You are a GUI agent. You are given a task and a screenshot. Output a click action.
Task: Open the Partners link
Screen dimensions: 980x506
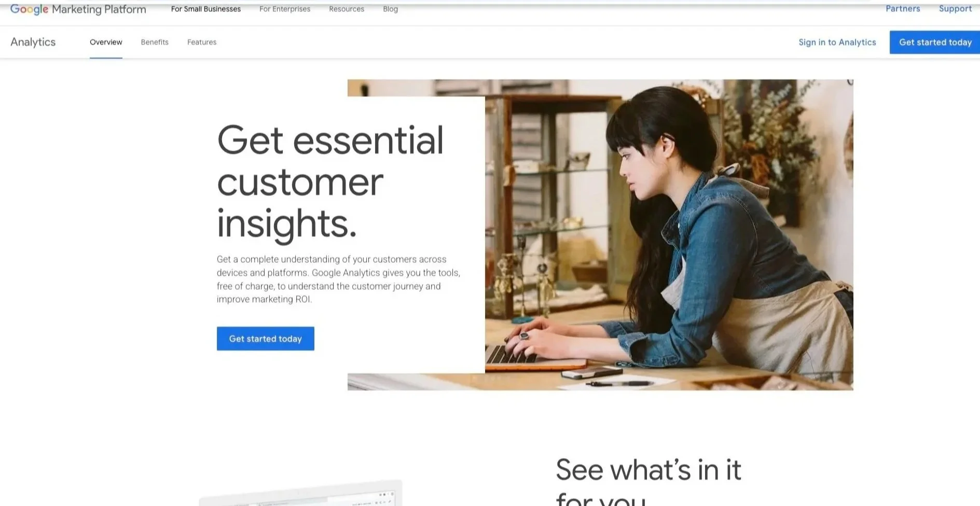903,9
